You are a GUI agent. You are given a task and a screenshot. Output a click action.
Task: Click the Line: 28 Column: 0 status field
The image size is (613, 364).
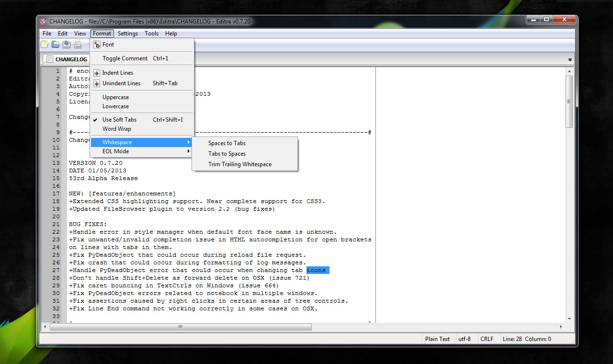(527, 339)
